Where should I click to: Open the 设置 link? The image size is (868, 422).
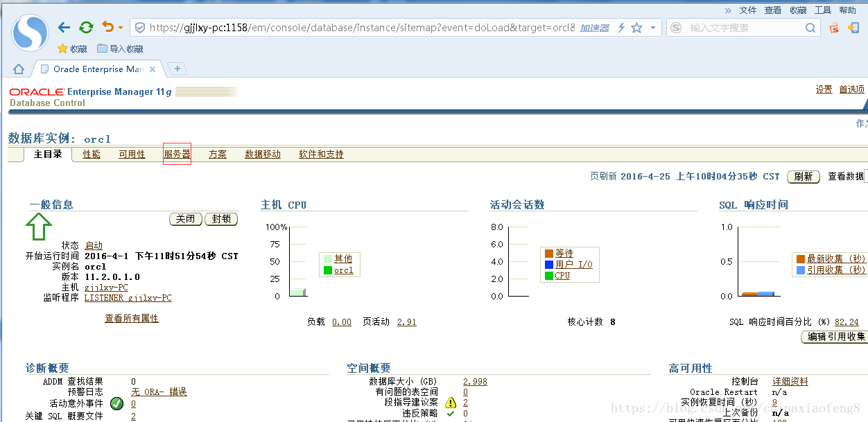point(824,89)
